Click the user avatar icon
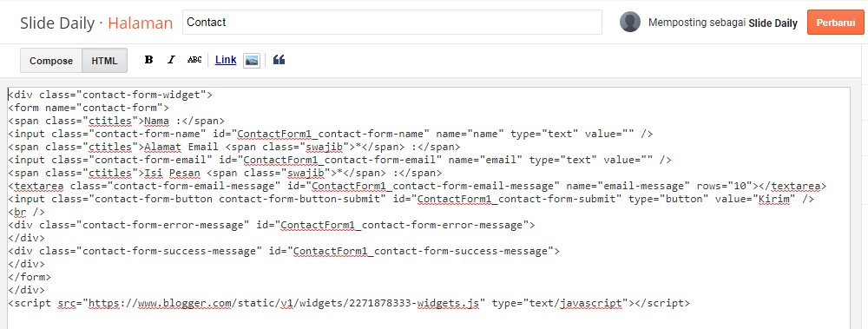868x329 pixels. pyautogui.click(x=630, y=23)
